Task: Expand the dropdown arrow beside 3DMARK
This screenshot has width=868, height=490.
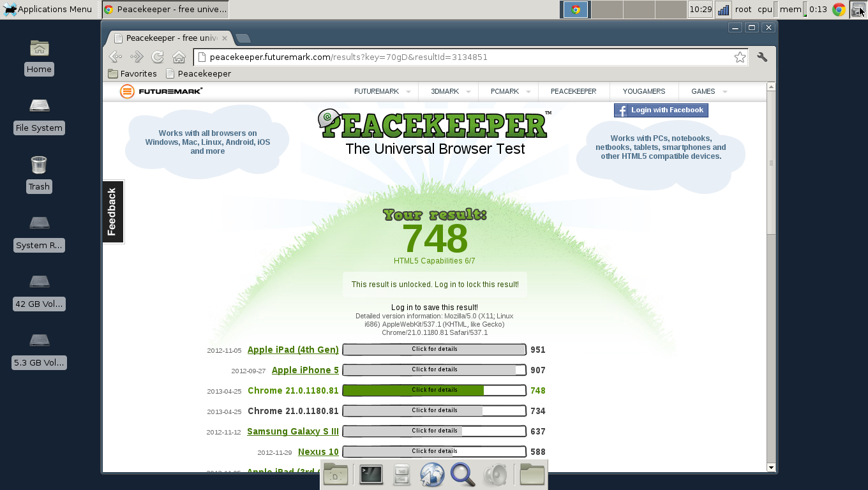Action: 468,92
